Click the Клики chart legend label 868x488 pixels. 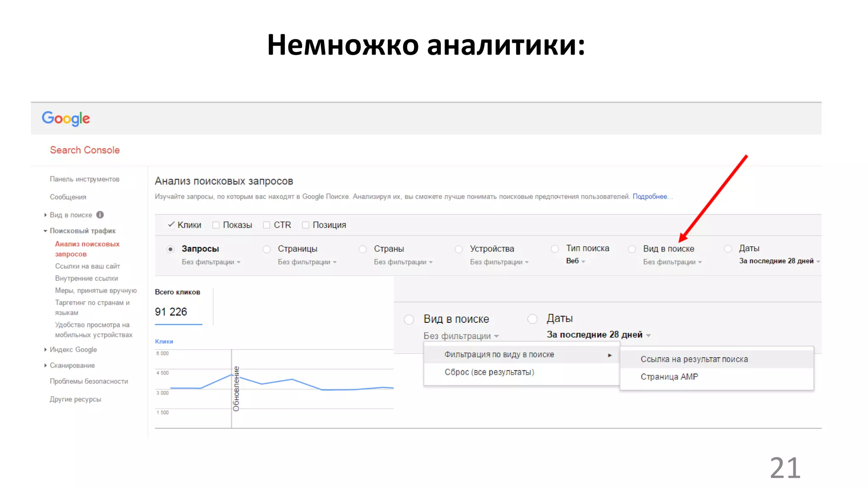pyautogui.click(x=164, y=341)
